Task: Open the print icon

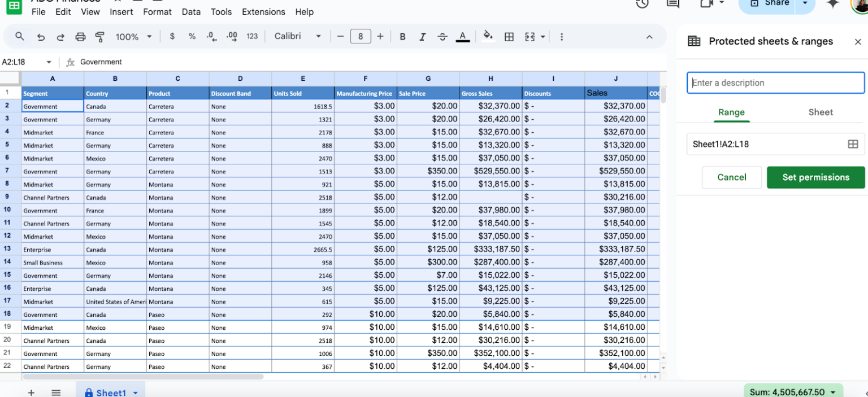Action: click(x=80, y=36)
